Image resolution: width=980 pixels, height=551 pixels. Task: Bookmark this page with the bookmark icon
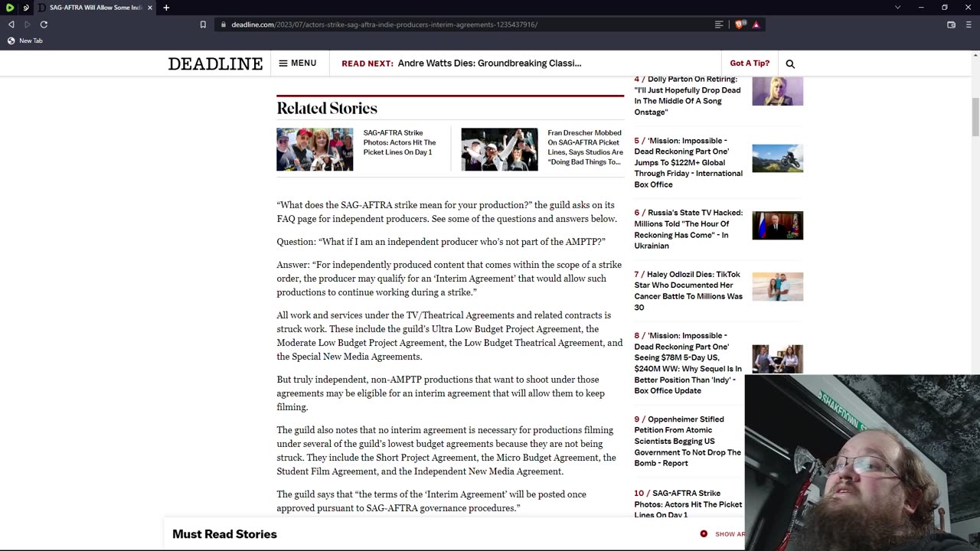[x=203, y=24]
